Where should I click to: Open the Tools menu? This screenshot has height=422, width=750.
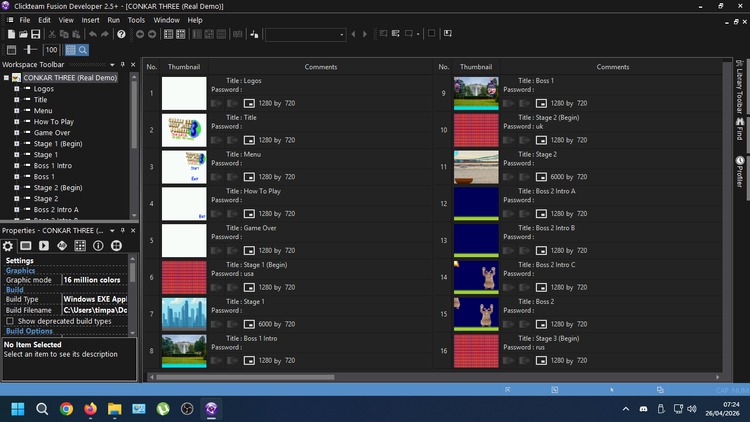(136, 20)
